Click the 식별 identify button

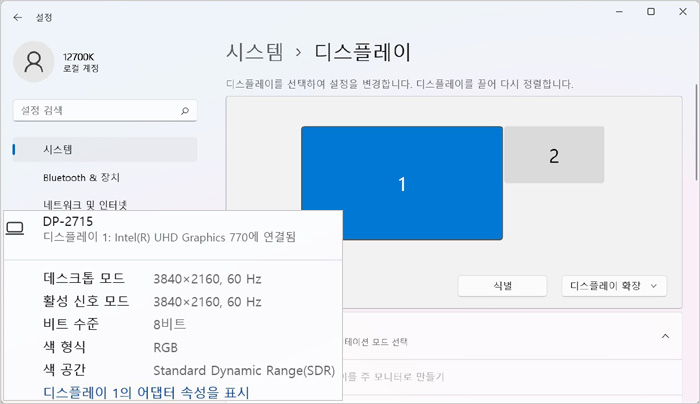[502, 286]
